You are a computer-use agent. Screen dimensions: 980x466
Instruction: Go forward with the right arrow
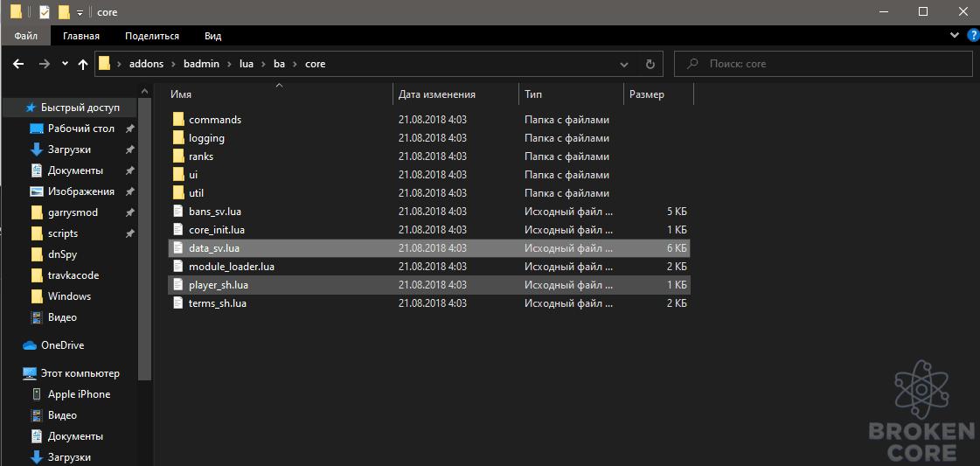pyautogui.click(x=44, y=64)
